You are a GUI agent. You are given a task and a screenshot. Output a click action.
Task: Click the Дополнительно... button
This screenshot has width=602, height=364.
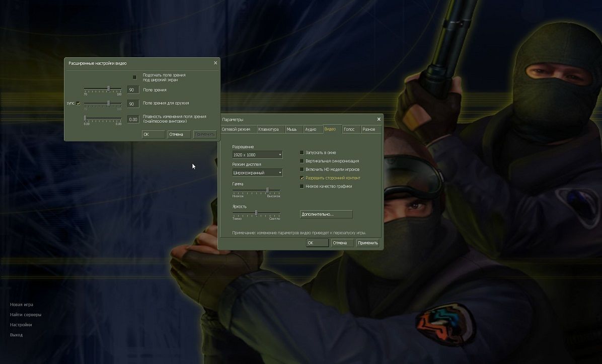click(326, 214)
